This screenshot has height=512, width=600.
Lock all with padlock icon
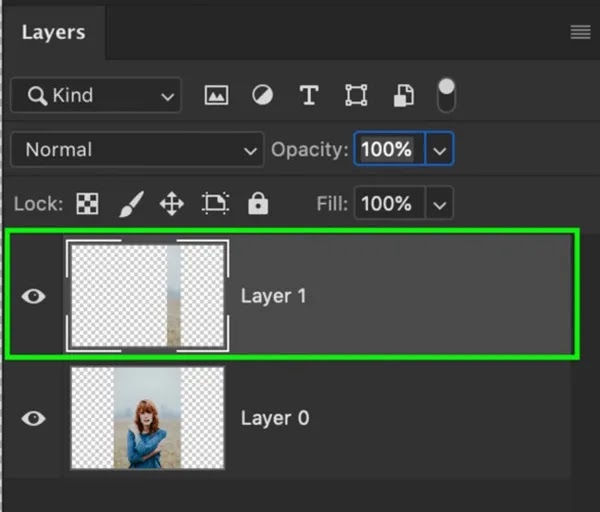click(x=258, y=203)
